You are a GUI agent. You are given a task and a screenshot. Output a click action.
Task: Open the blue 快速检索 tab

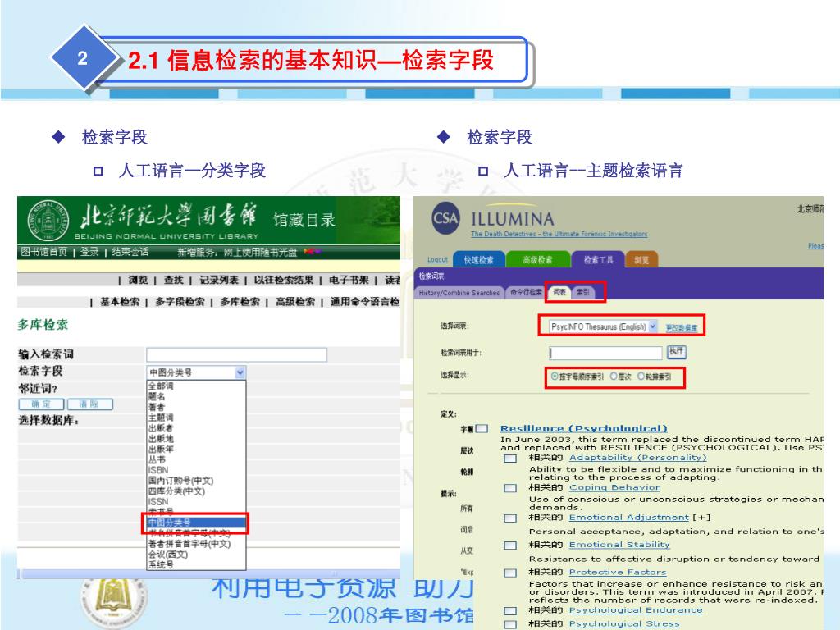(478, 259)
